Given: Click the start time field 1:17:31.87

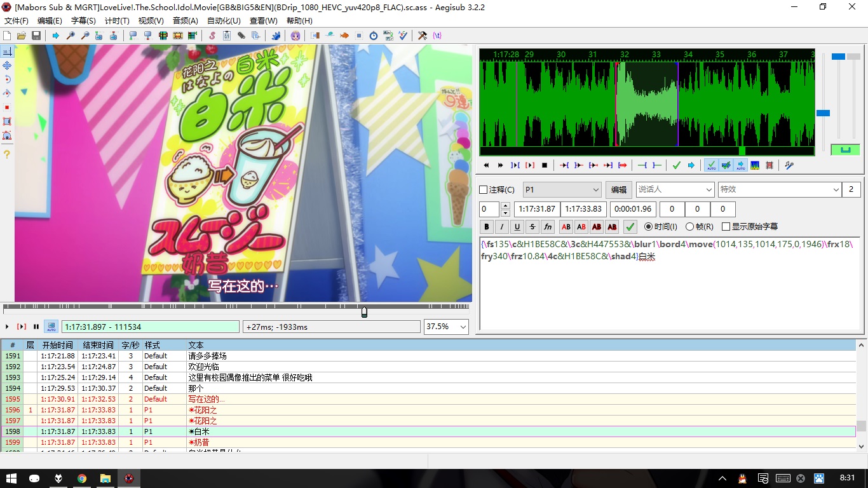Looking at the screenshot, I should pos(537,209).
